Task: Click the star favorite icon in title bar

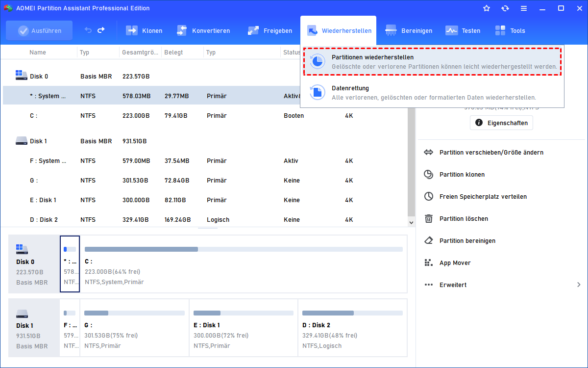Action: tap(487, 8)
